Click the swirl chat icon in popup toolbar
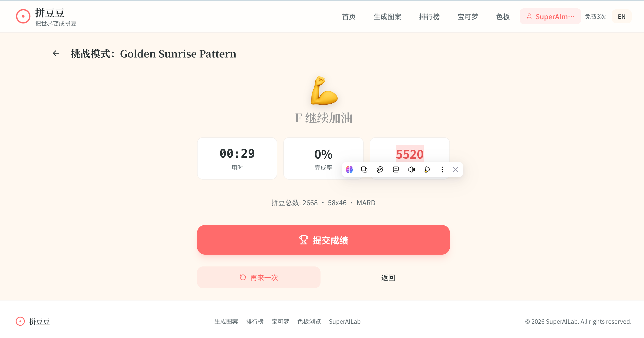 [x=380, y=170]
